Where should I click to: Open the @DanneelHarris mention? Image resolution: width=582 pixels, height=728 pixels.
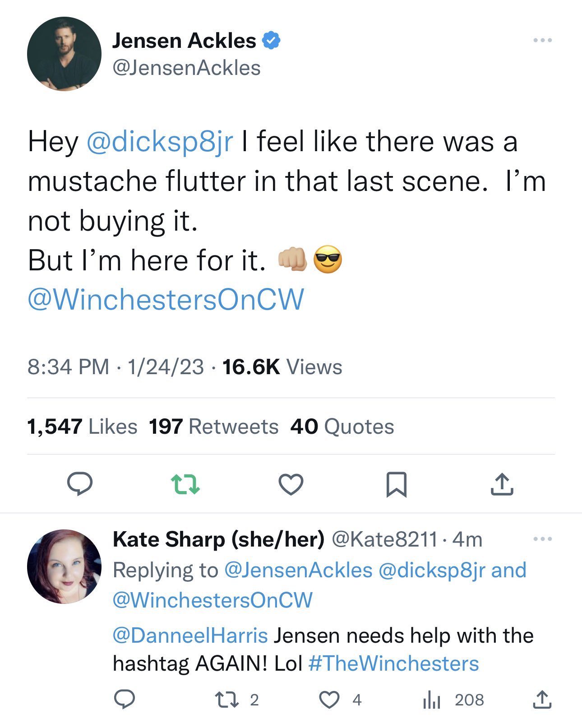(190, 635)
